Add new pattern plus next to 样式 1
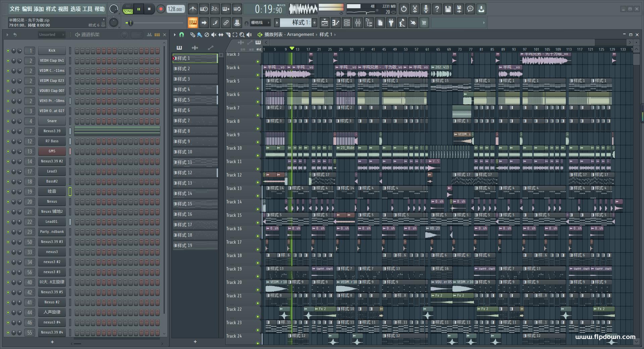 pyautogui.click(x=314, y=23)
